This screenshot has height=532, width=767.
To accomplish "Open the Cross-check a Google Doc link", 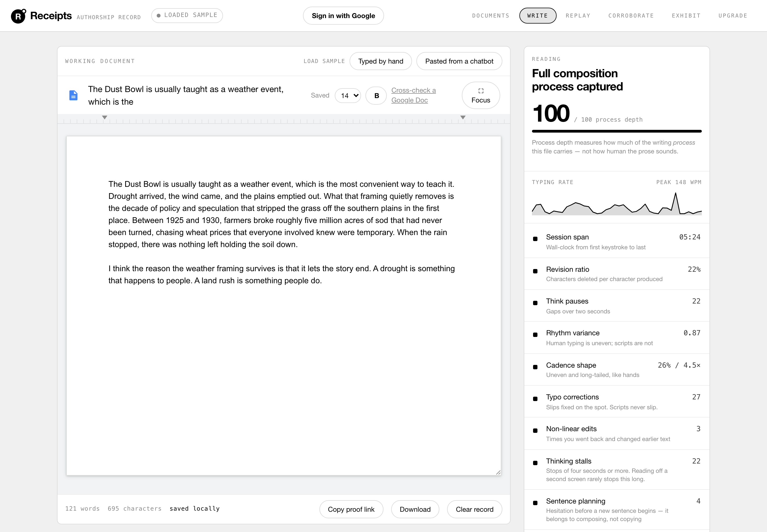I will [413, 95].
